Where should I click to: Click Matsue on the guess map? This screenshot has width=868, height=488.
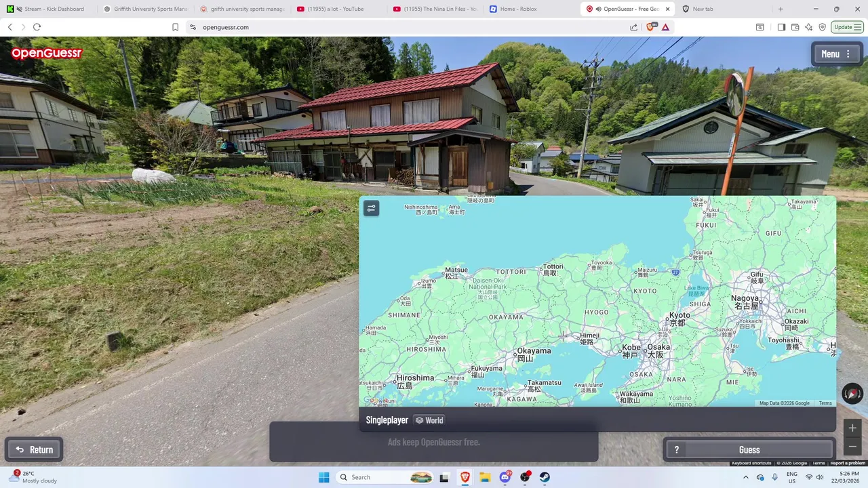[x=456, y=272]
